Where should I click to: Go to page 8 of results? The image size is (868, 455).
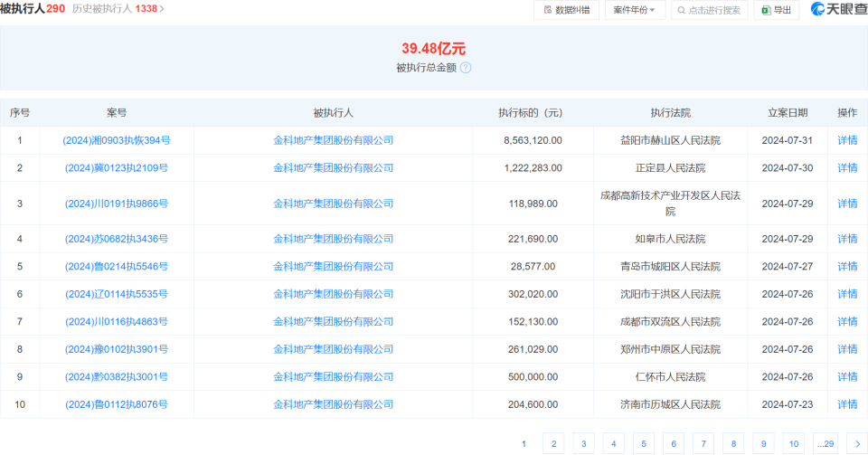pos(733,444)
